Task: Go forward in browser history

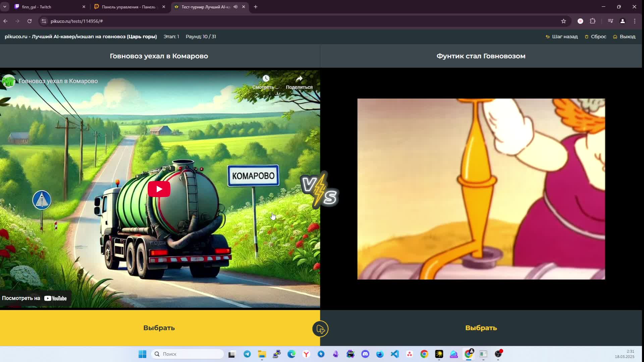Action: tap(17, 21)
